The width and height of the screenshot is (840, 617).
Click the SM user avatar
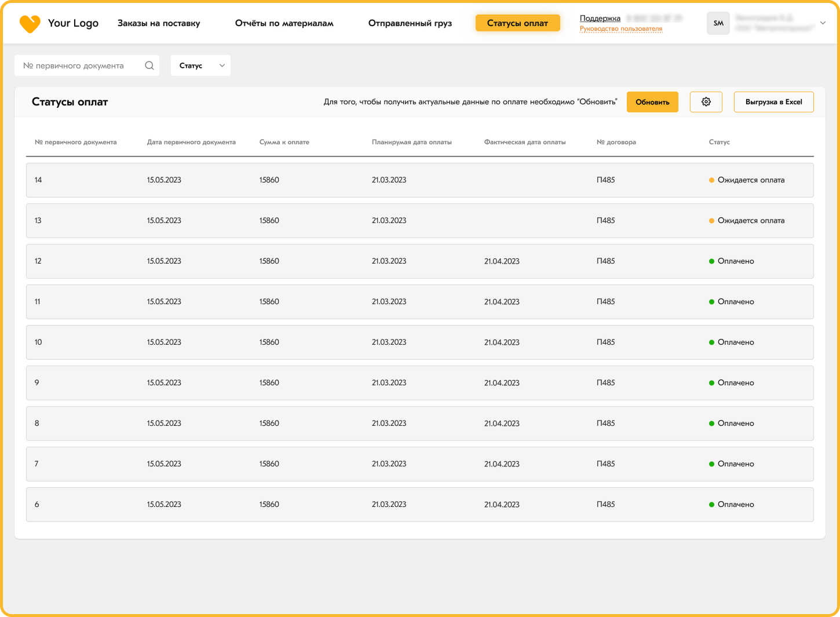[718, 23]
